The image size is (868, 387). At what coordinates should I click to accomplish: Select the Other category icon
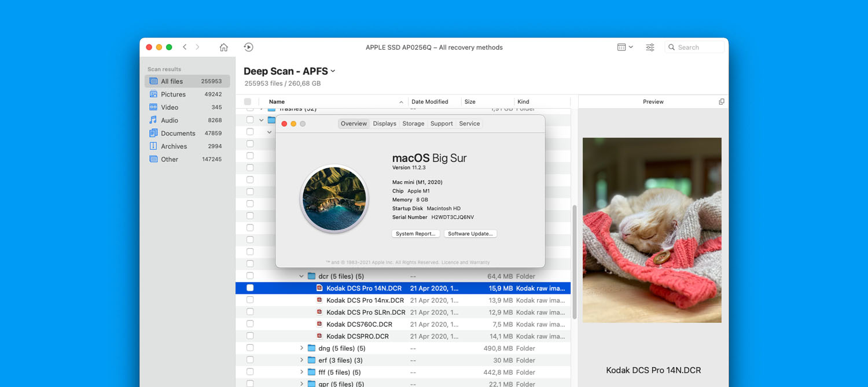[153, 159]
